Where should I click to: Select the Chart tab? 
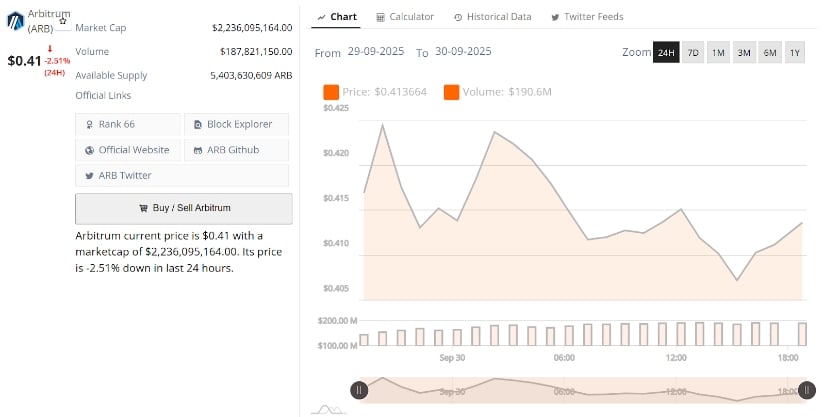pyautogui.click(x=336, y=17)
